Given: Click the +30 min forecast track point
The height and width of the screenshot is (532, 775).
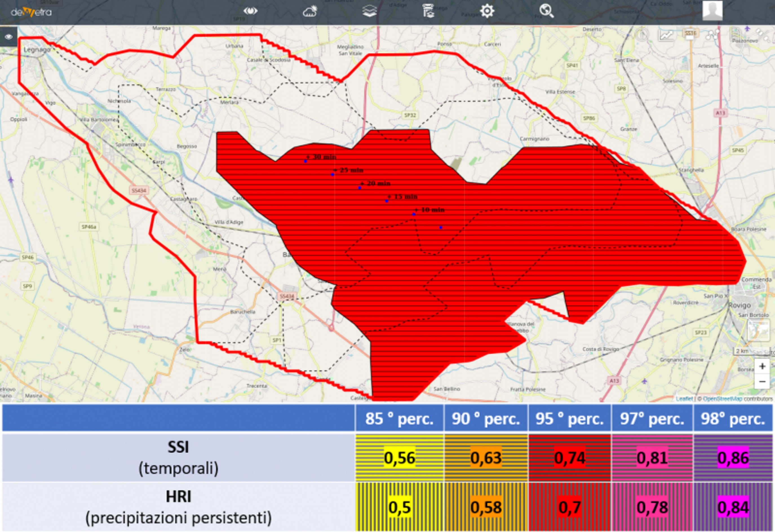Looking at the screenshot, I should point(305,161).
